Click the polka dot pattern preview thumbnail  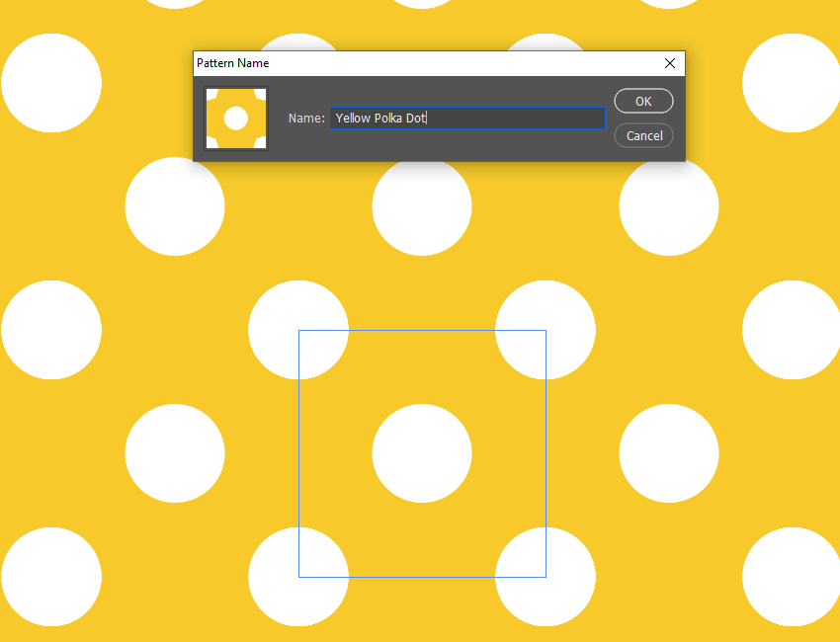[236, 119]
